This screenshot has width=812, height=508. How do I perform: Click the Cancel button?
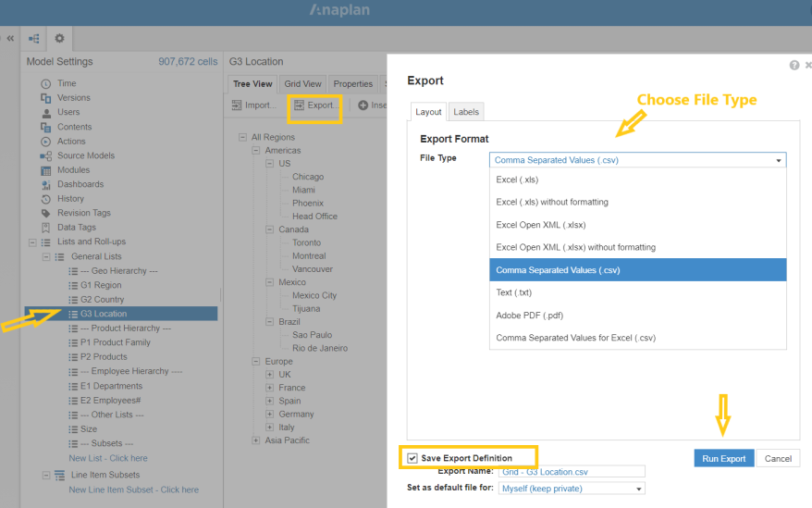pyautogui.click(x=778, y=458)
